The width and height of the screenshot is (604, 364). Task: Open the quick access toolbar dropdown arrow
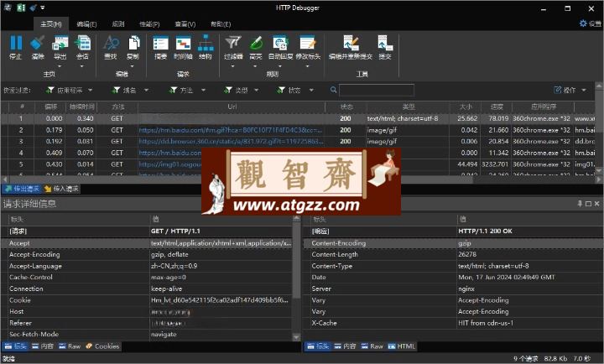coord(43,8)
